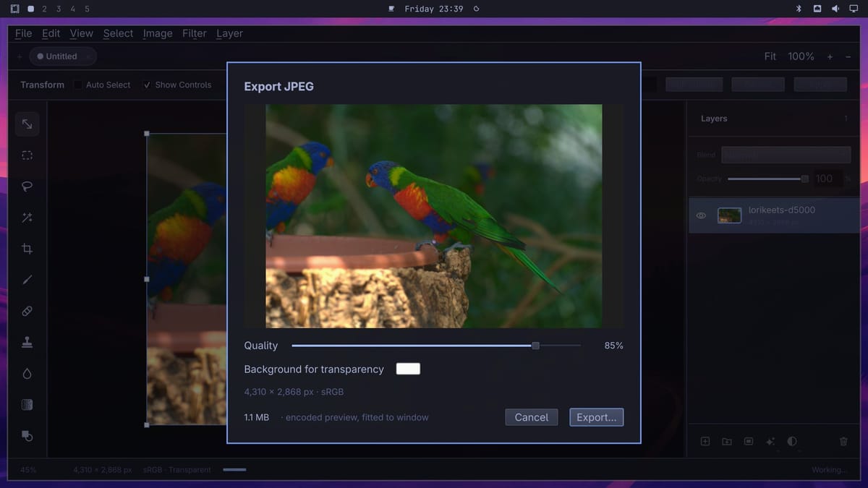The height and width of the screenshot is (488, 868).
Task: Click the volume speaker icon in the top bar
Action: click(x=835, y=9)
